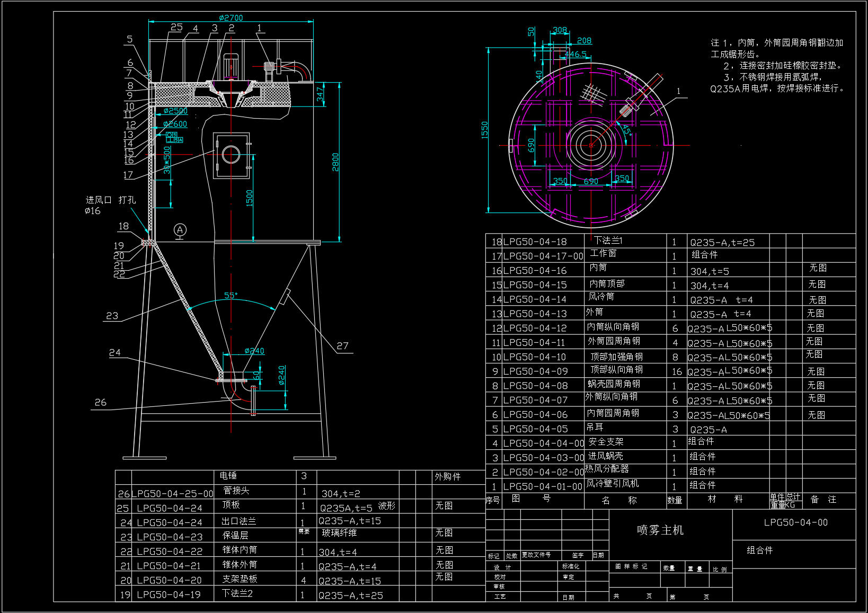868x613 pixels.
Task: Select the 喷雾主机 title block text
Action: point(660,530)
